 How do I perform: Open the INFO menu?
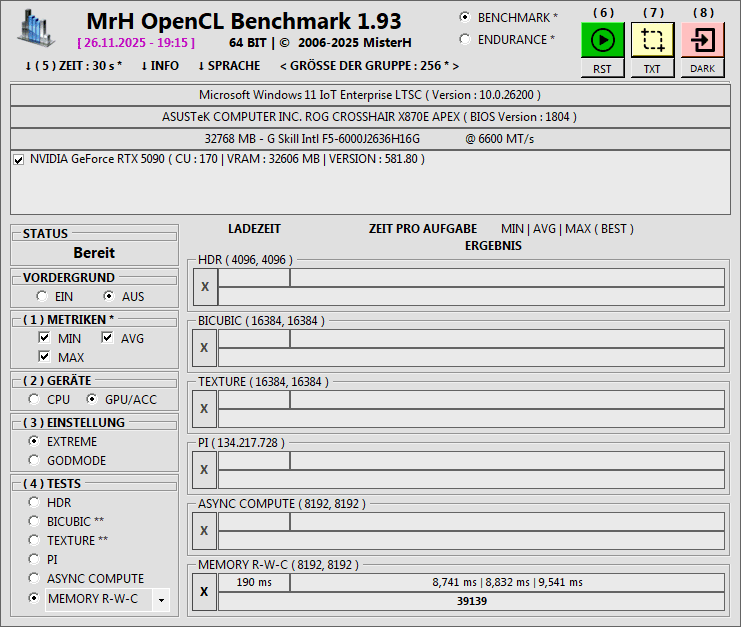tap(160, 66)
